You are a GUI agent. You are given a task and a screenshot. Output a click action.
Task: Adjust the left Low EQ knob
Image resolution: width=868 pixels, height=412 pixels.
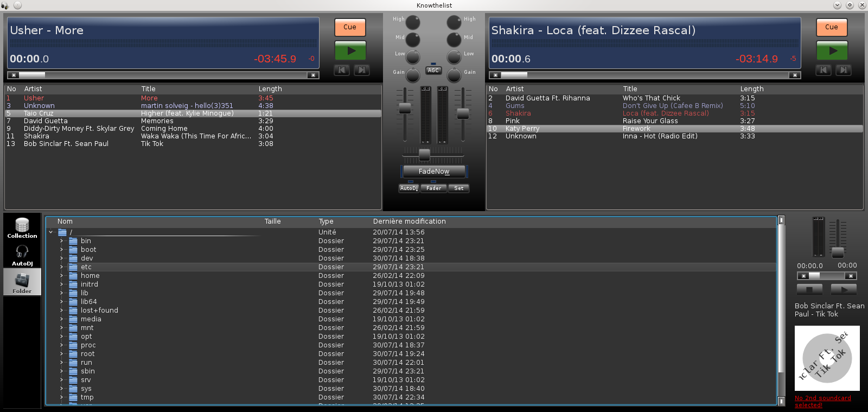[x=413, y=57]
